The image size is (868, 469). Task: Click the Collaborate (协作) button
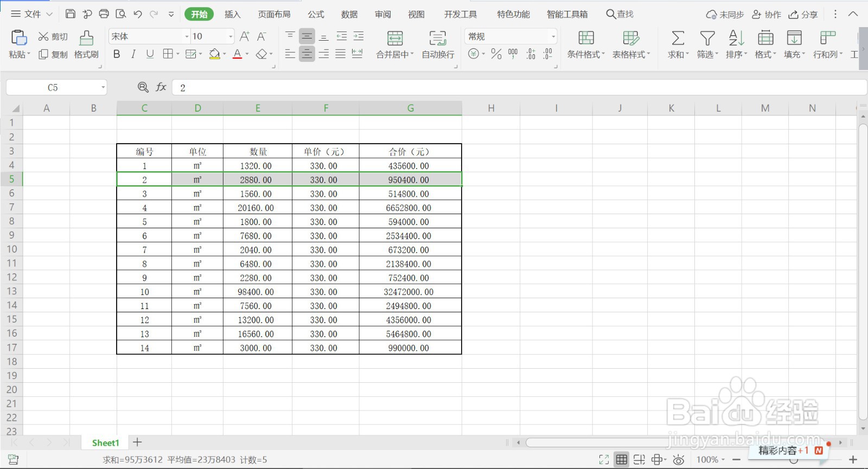(x=767, y=15)
